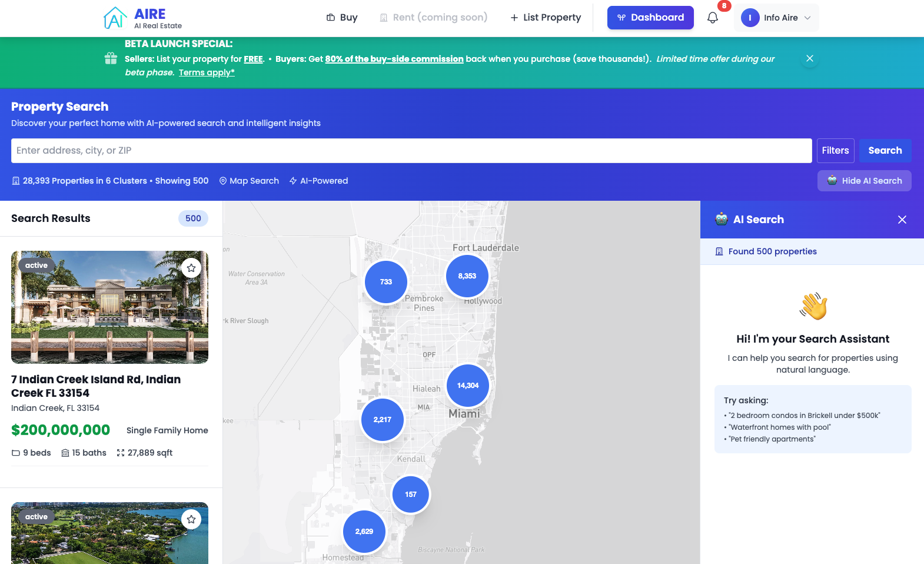Click the 7 Indian Creek Island Rd title
Image resolution: width=924 pixels, height=564 pixels.
tap(96, 386)
